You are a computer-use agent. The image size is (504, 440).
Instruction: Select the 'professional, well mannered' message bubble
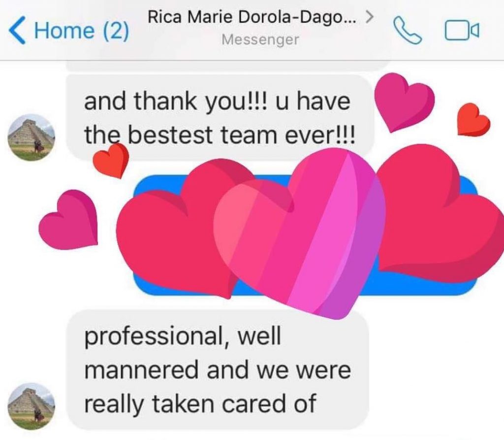click(217, 370)
